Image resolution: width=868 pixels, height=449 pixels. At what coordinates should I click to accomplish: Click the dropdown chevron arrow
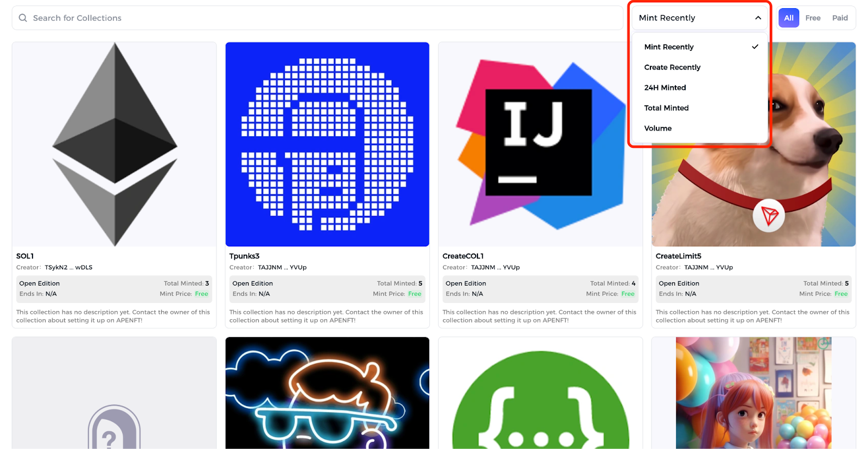point(758,18)
